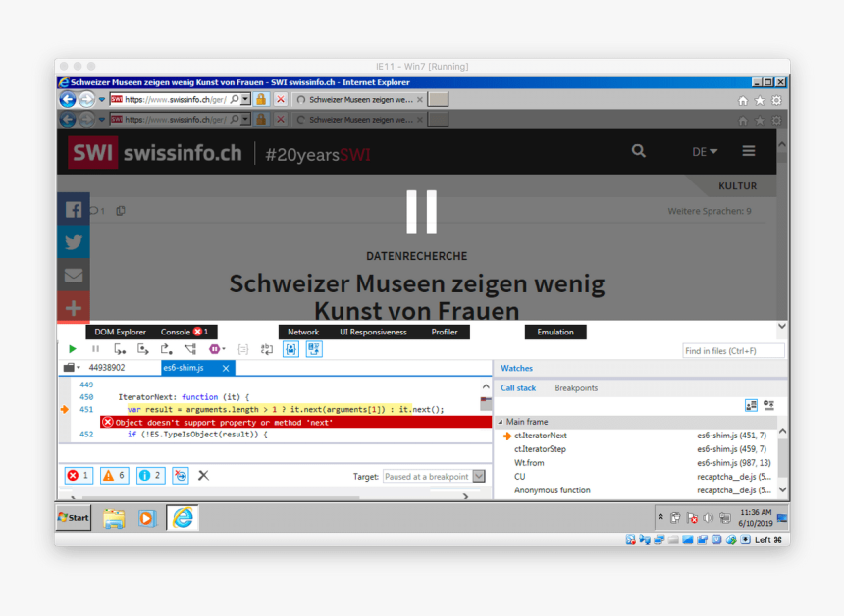The image size is (844, 616).
Task: Open Windows Media Player from taskbar
Action: (146, 518)
